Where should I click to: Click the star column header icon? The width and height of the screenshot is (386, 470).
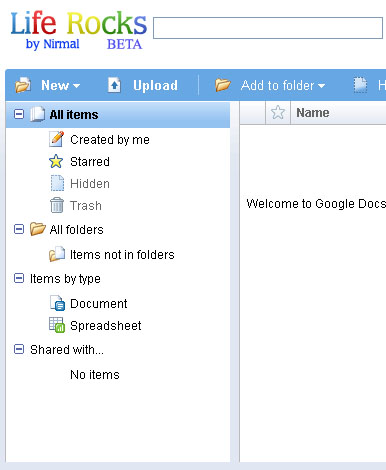pyautogui.click(x=278, y=113)
